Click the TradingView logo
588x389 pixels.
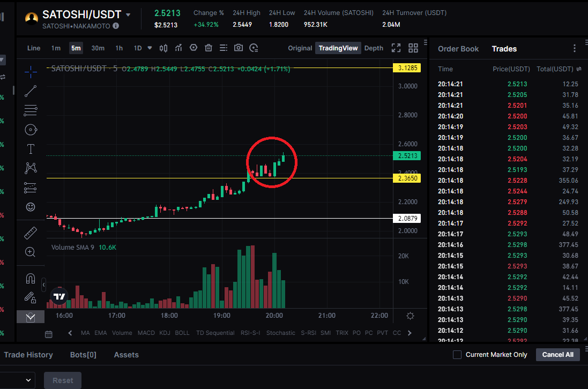pos(59,297)
